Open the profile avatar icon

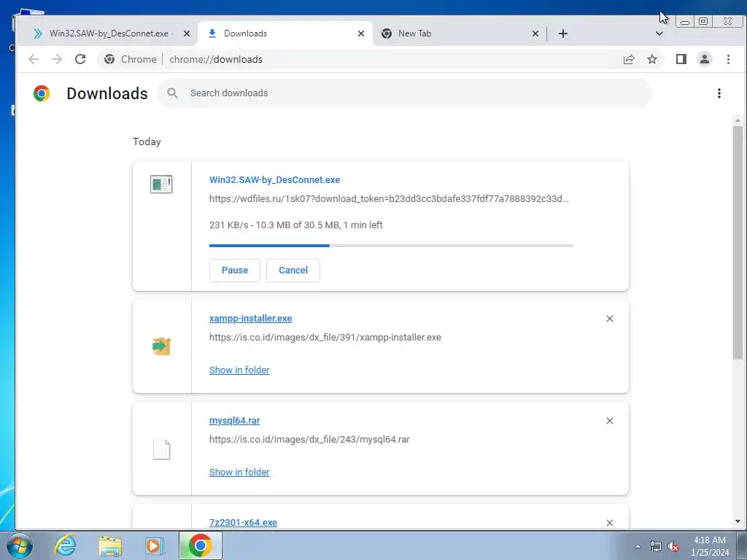pos(704,59)
